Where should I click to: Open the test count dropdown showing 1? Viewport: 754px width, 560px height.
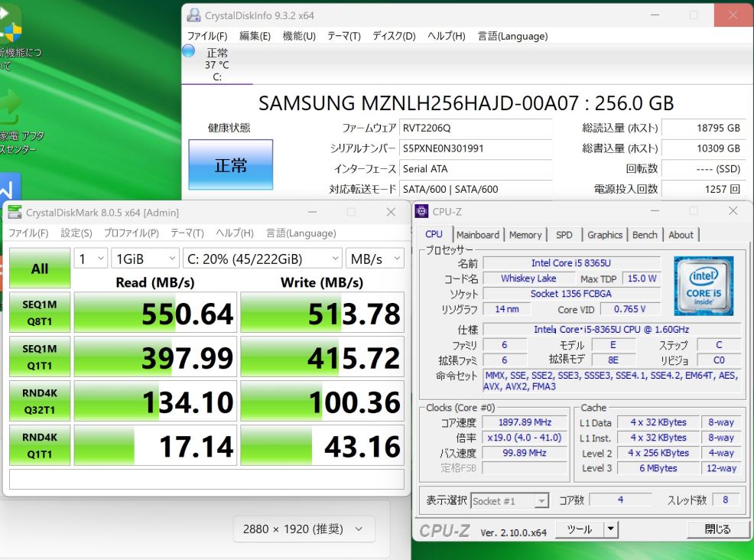coord(91,259)
